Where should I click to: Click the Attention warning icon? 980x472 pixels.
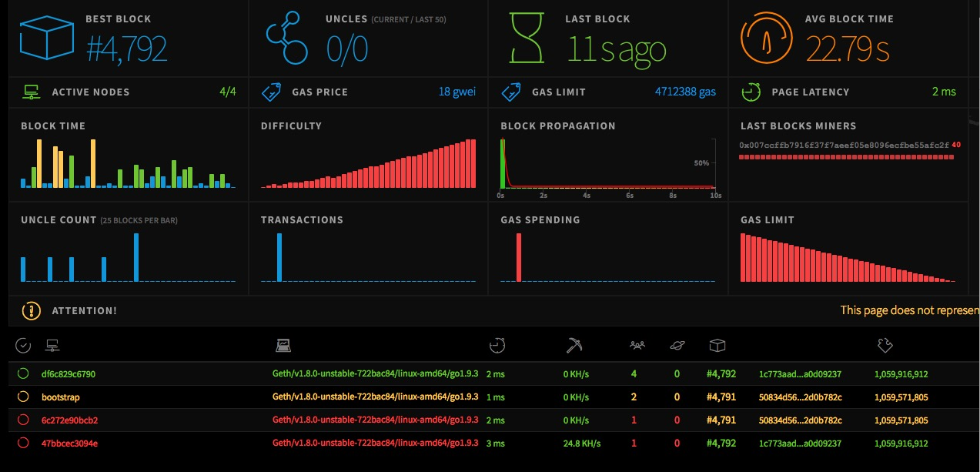pos(31,311)
